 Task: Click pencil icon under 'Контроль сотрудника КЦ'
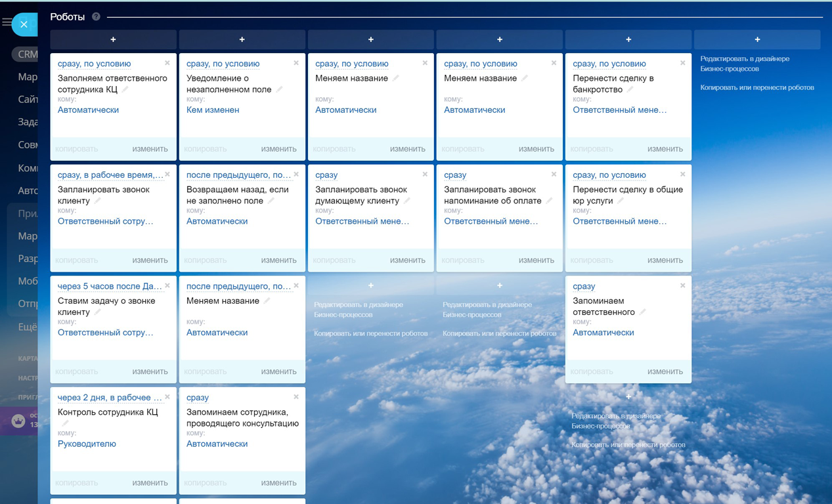coord(64,423)
